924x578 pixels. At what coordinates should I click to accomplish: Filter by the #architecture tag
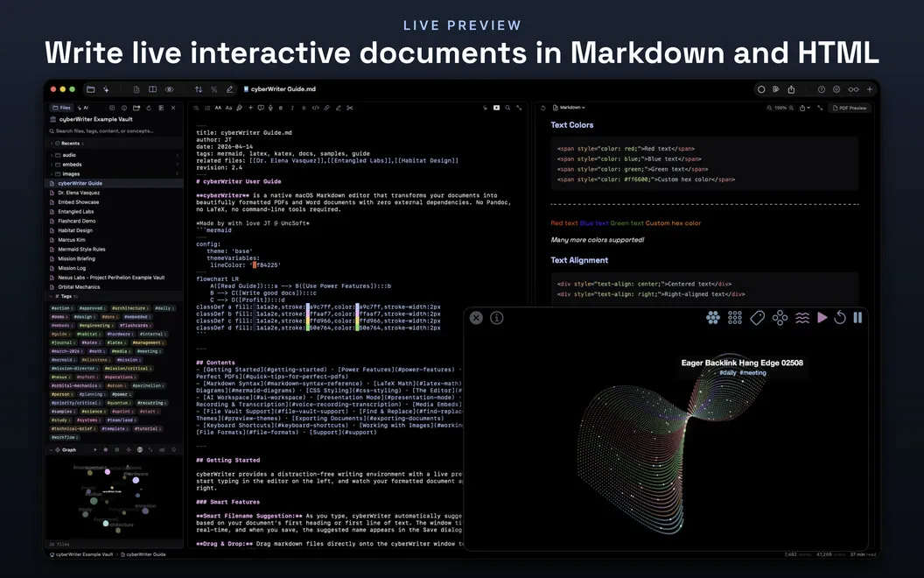130,308
